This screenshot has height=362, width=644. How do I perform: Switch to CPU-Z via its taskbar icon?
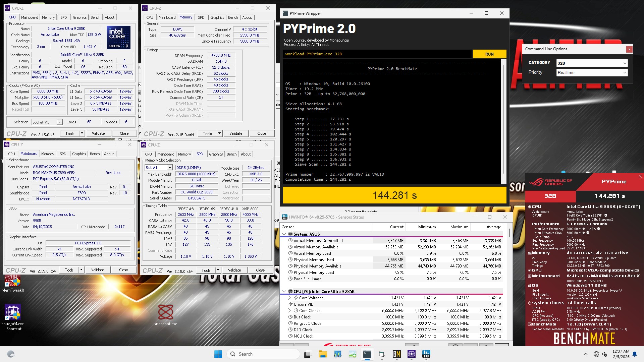tap(412, 354)
